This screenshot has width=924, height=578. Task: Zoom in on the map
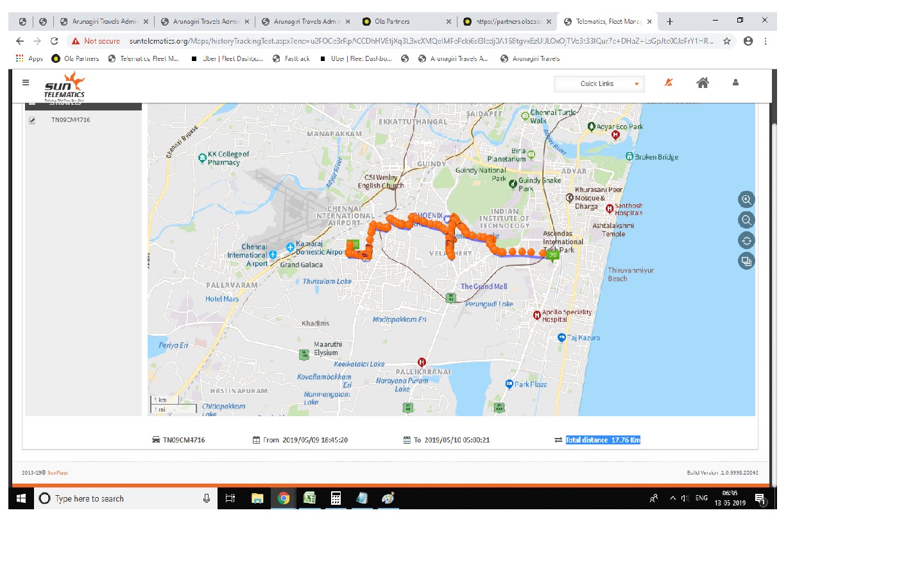pos(746,200)
